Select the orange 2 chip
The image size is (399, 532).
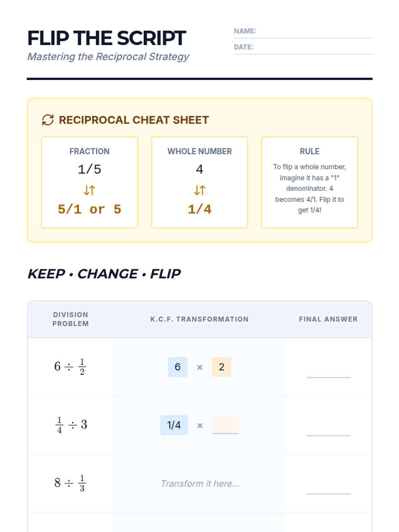click(221, 367)
